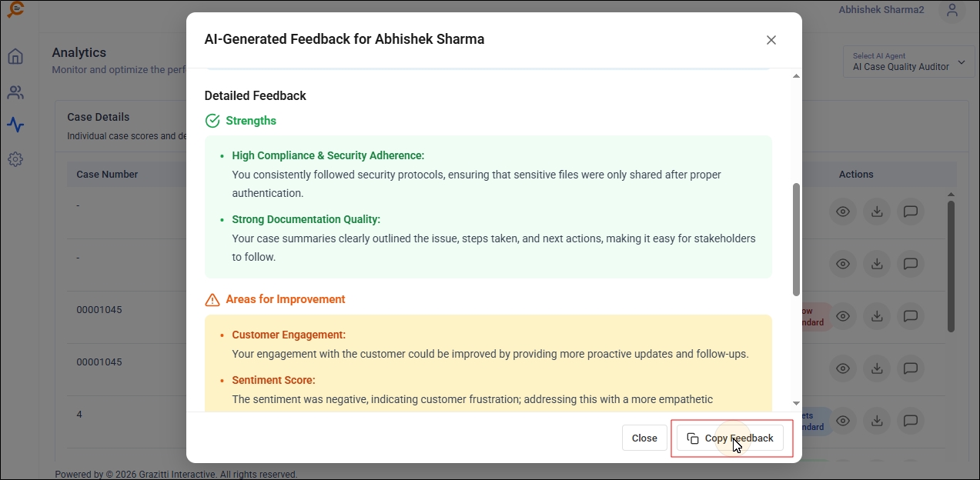Click the dialog scrollbar up arrow
Image resolution: width=980 pixels, height=480 pixels.
tap(796, 75)
